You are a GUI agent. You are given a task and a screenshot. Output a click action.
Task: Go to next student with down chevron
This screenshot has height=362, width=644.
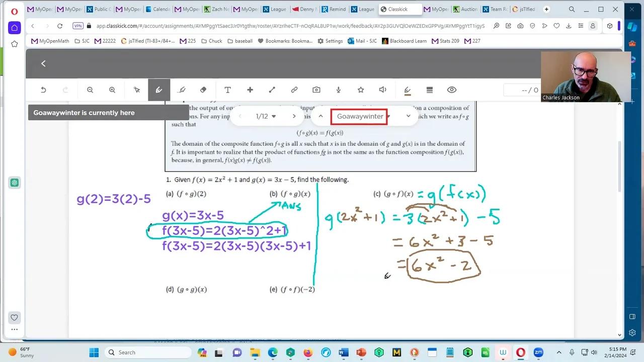point(408,116)
